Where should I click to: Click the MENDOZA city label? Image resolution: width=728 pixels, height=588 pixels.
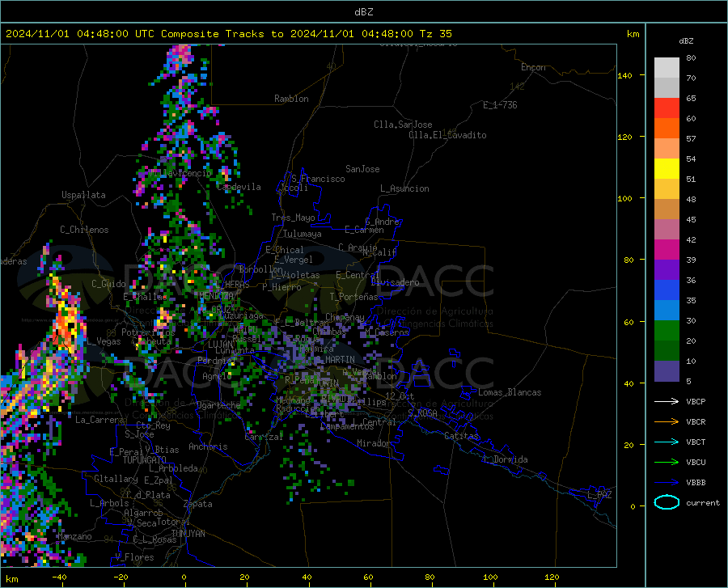tap(216, 296)
